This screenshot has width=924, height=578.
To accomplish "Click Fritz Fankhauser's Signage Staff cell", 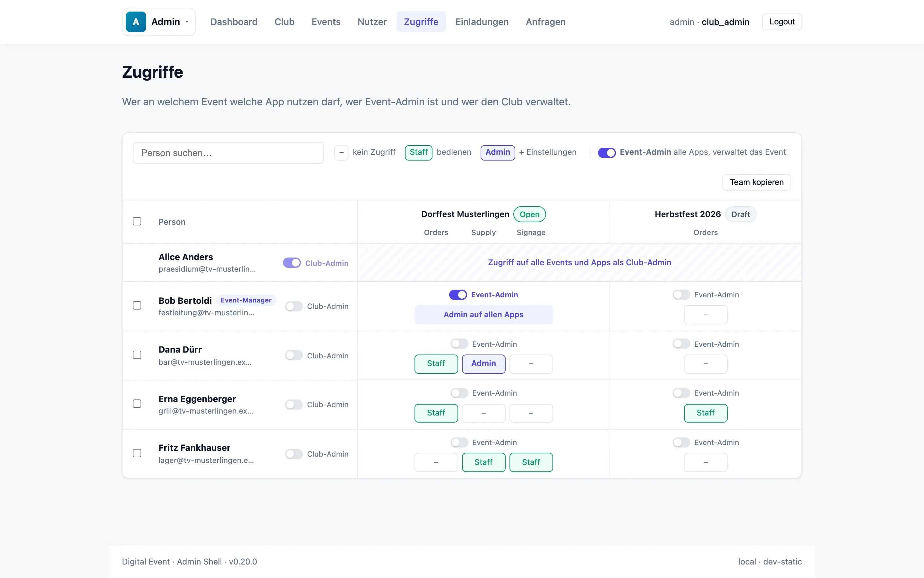I will click(x=531, y=462).
